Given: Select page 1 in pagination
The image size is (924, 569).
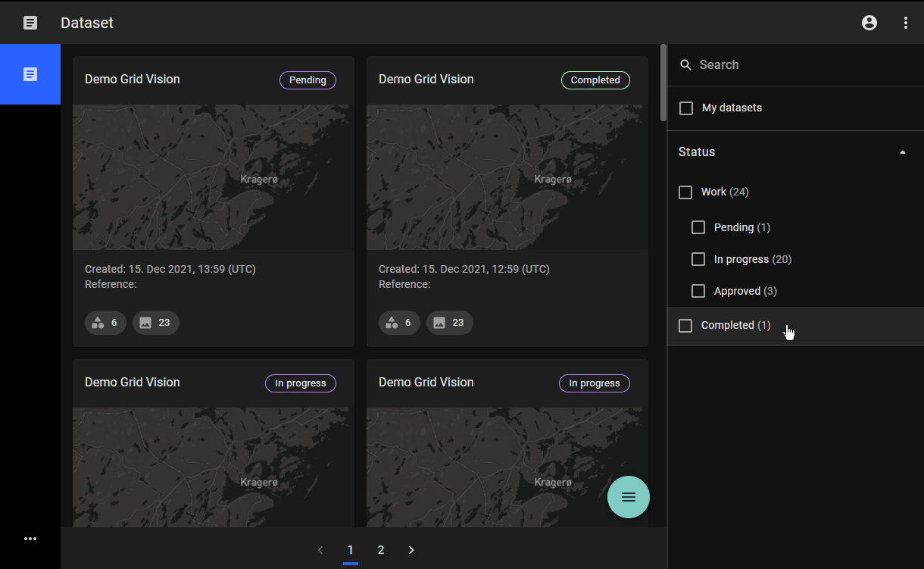Looking at the screenshot, I should pos(351,550).
